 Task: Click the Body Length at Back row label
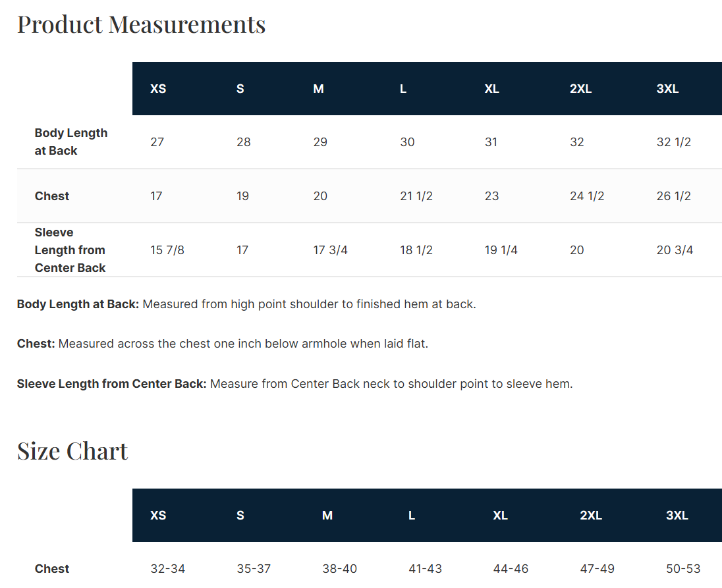[x=70, y=142]
